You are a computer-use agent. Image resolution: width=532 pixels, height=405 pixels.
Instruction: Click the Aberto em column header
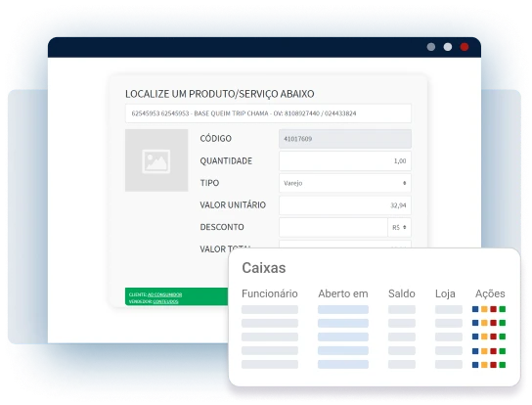[343, 293]
